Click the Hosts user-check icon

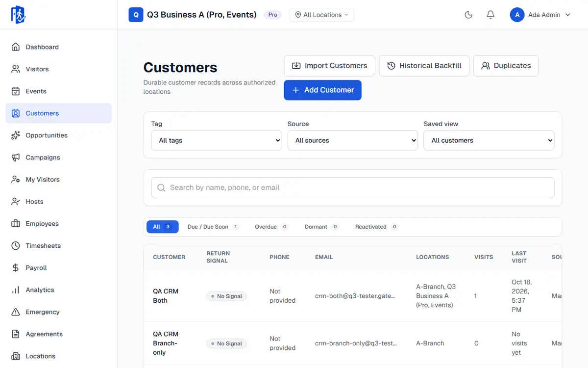pos(16,202)
